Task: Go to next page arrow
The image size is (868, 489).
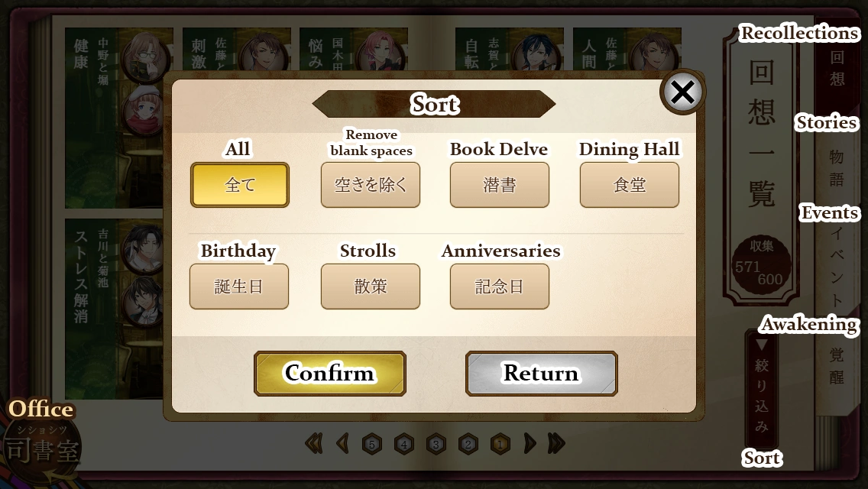Action: 530,443
